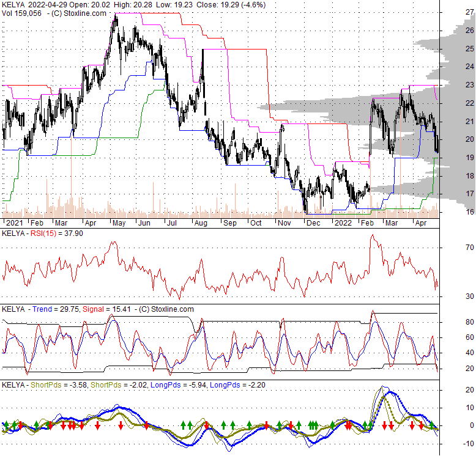This screenshot has height=456, width=476.
Task: Click 'Low: 19.23' in header
Action: (176, 5)
